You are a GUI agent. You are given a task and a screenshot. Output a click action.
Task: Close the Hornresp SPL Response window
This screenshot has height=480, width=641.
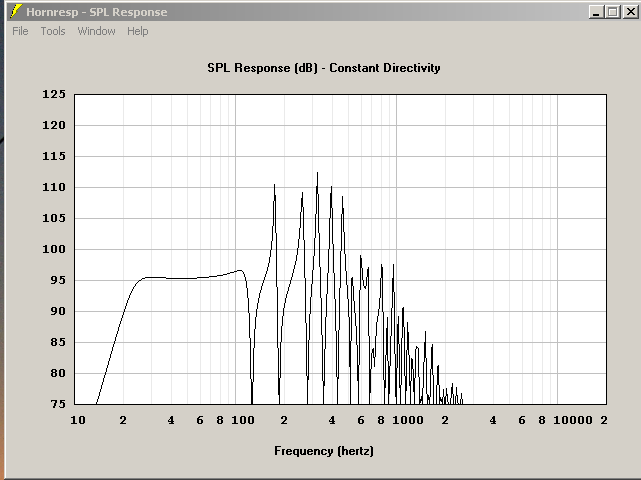point(630,12)
